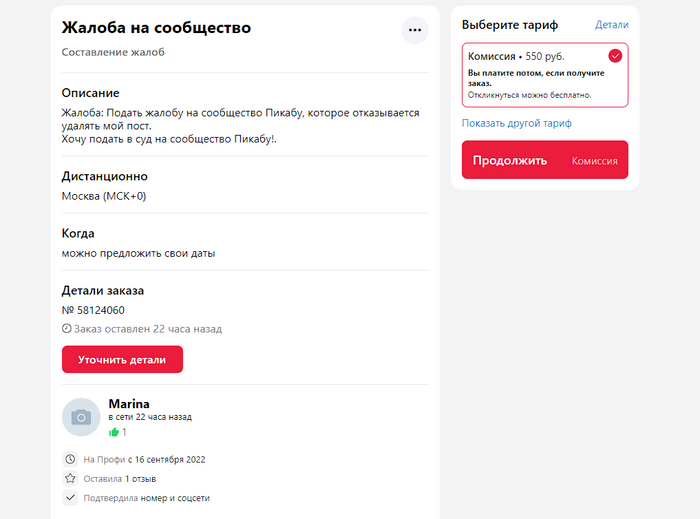This screenshot has height=519, width=700.
Task: Click star icon beside "Оставила 1 отзыв"
Action: coord(70,478)
